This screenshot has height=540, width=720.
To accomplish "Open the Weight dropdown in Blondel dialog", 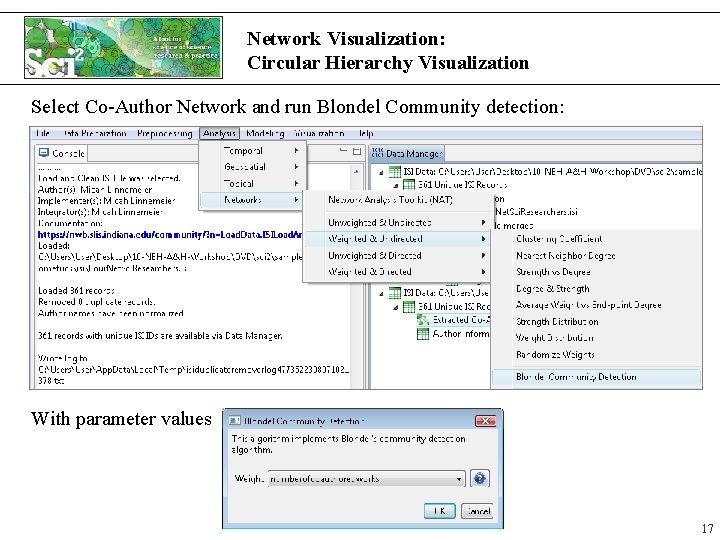I will (x=367, y=479).
